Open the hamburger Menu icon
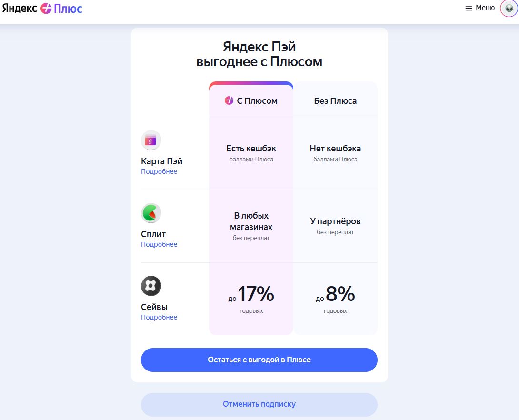The width and height of the screenshot is (519, 420). click(469, 8)
